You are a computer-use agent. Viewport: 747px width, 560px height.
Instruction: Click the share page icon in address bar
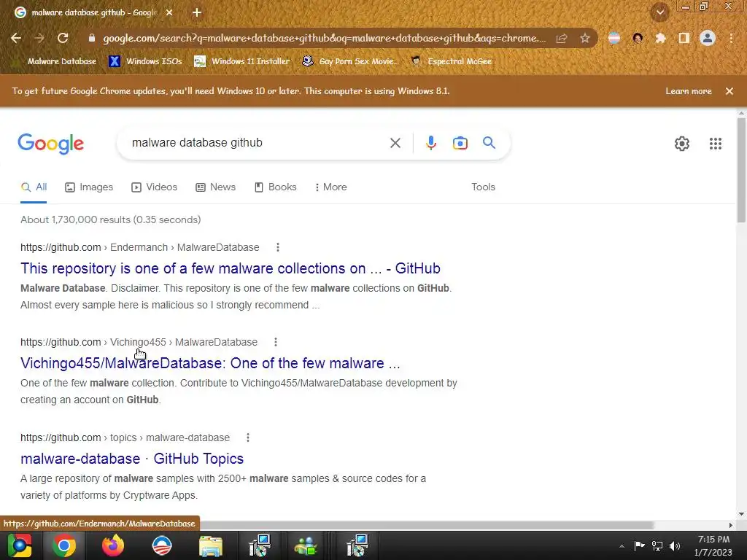tap(562, 38)
